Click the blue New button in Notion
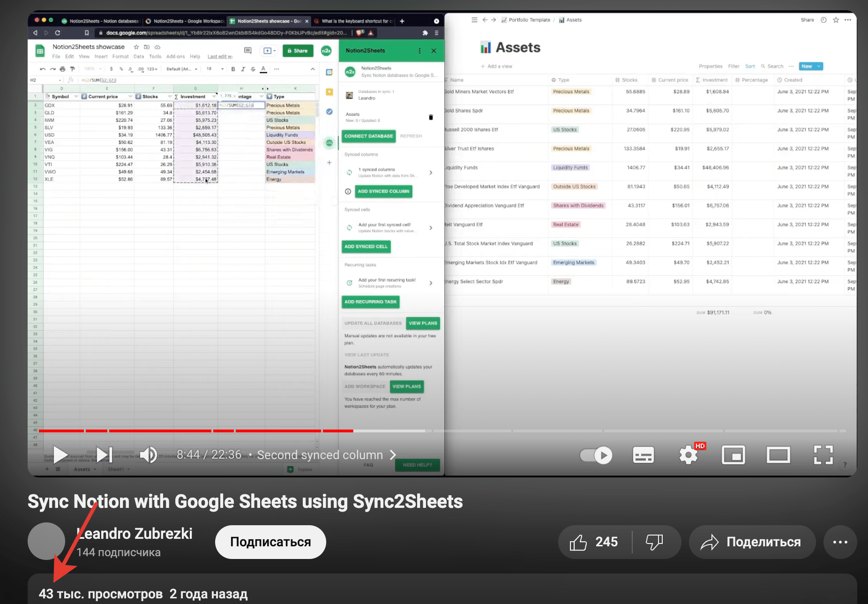 807,67
